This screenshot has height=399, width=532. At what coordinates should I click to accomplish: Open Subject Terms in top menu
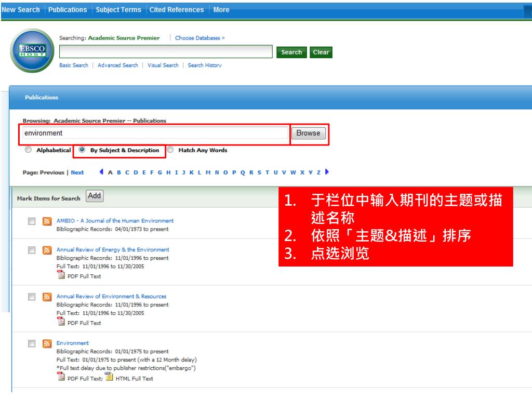[x=118, y=10]
